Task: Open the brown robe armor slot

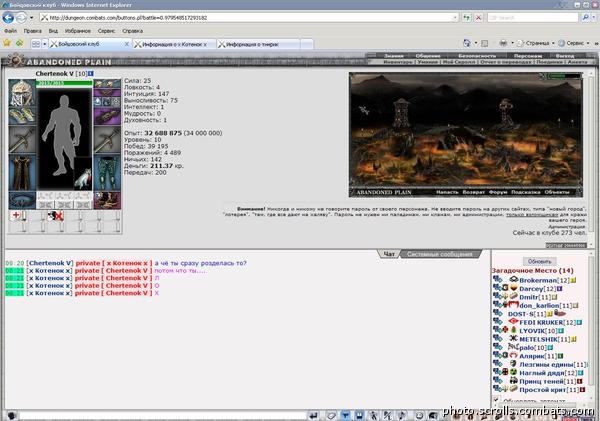Action: point(22,172)
